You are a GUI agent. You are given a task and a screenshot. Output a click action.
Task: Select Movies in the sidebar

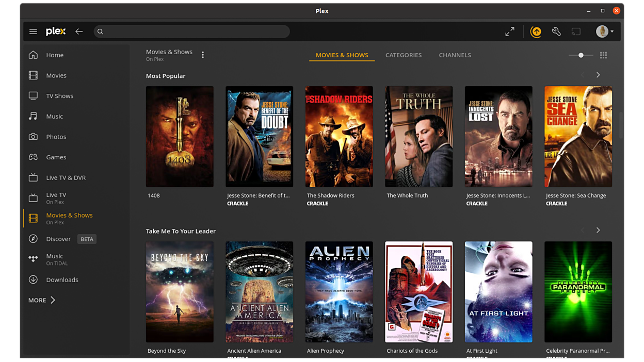coord(56,75)
